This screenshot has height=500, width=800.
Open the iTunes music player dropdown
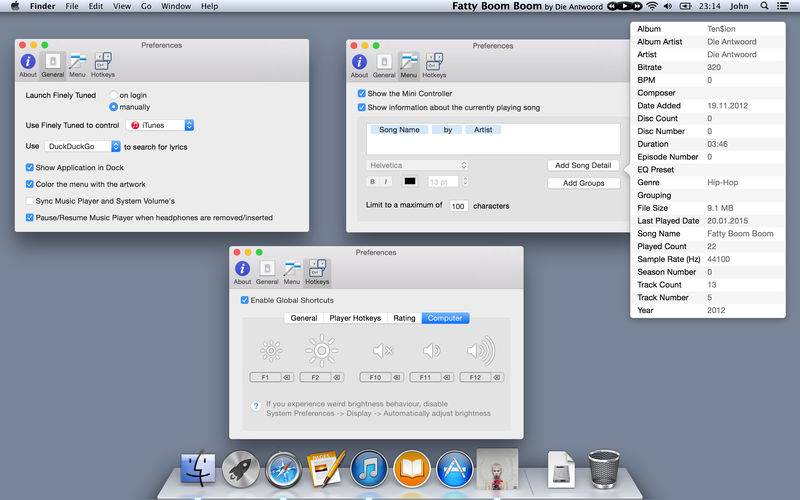(x=160, y=125)
